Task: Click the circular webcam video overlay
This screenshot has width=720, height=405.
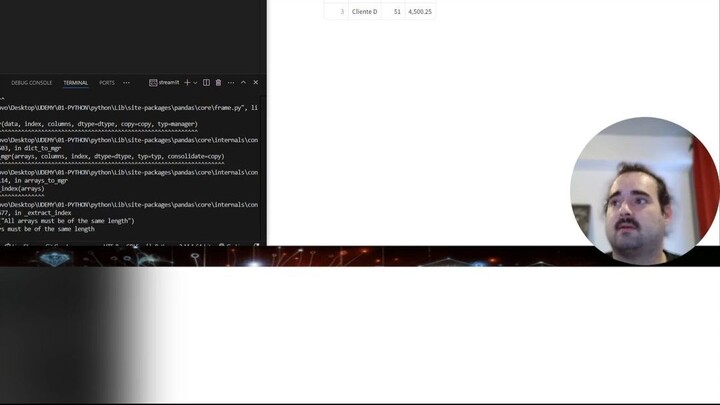Action: coord(644,190)
